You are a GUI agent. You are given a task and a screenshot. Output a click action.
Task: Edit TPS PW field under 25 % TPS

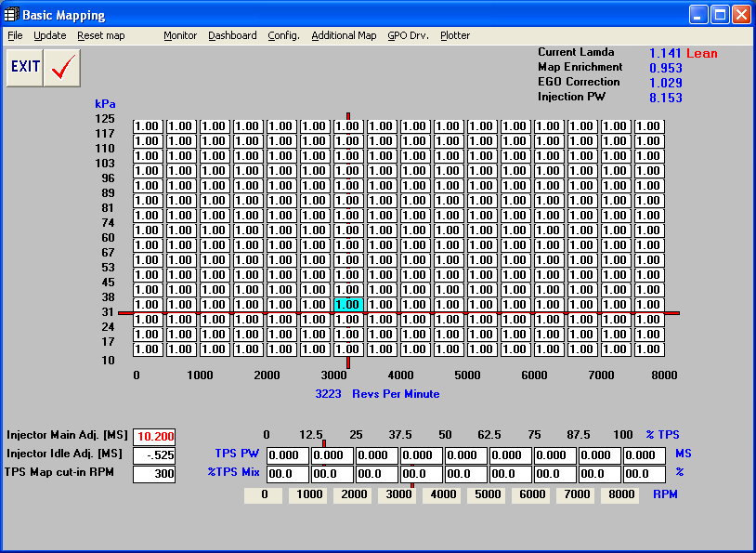(x=377, y=455)
